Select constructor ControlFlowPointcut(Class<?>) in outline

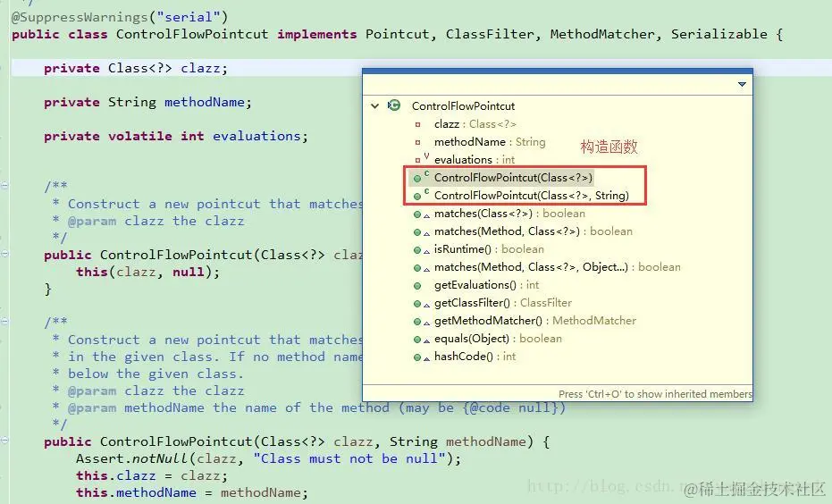(x=513, y=177)
